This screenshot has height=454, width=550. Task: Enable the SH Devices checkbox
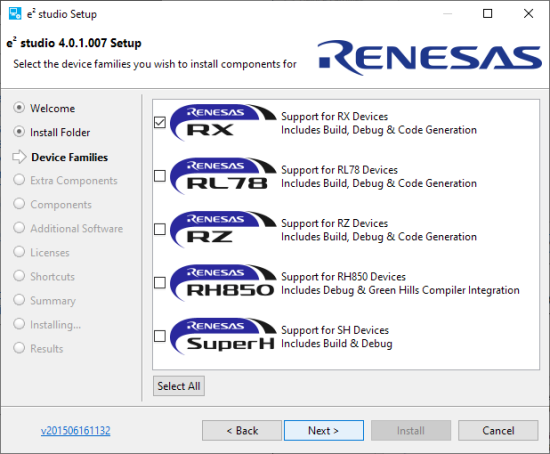160,336
